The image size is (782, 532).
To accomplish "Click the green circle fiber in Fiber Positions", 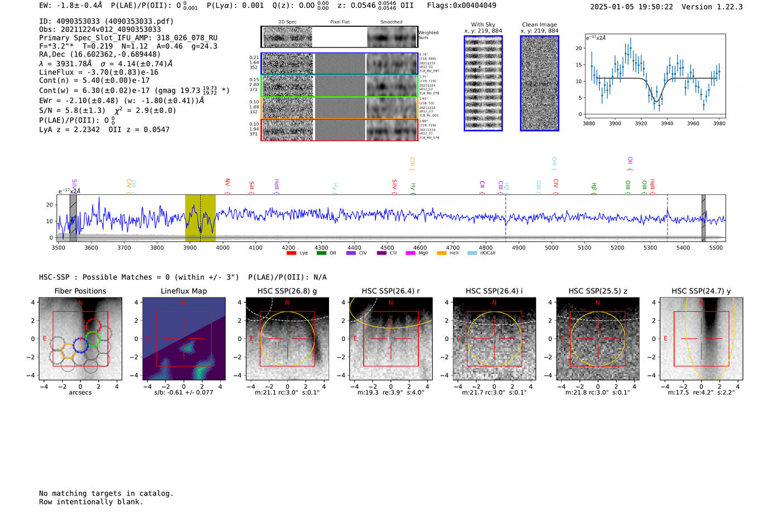I will pyautogui.click(x=93, y=339).
